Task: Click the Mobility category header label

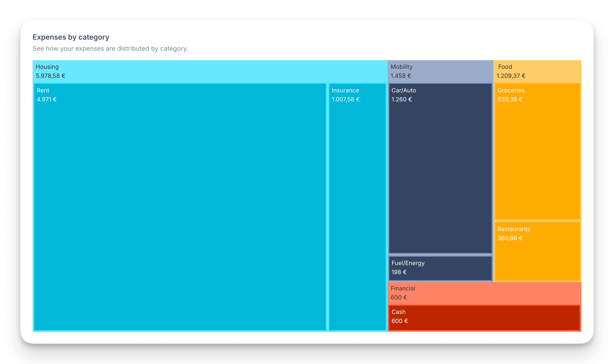Action: 401,67
